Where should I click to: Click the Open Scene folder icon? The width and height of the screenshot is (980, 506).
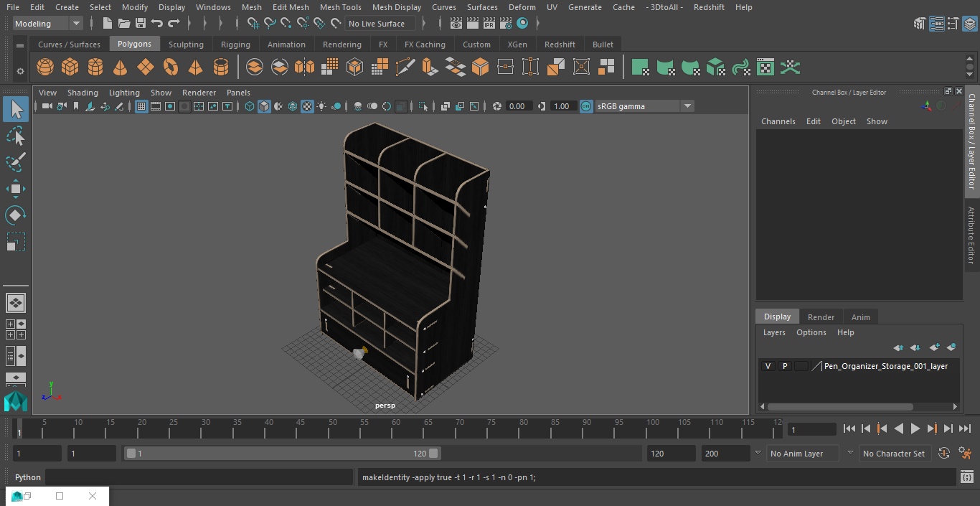tap(124, 24)
